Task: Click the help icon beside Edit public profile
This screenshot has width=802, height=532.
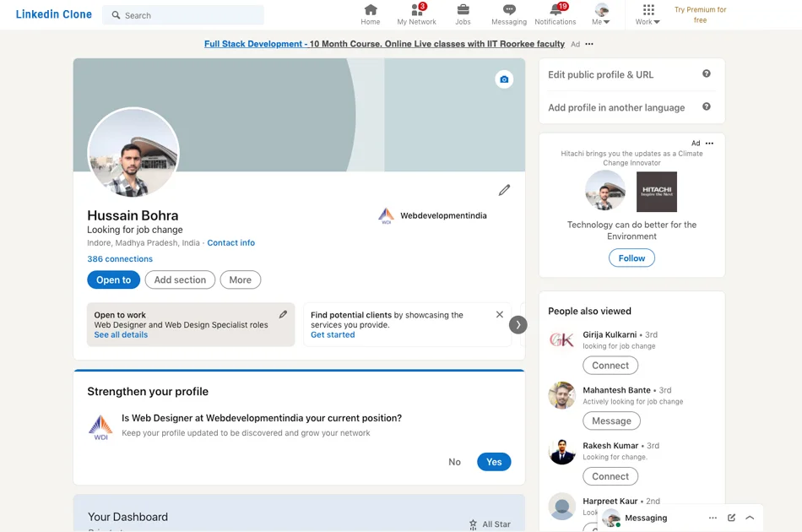Action: tap(707, 74)
